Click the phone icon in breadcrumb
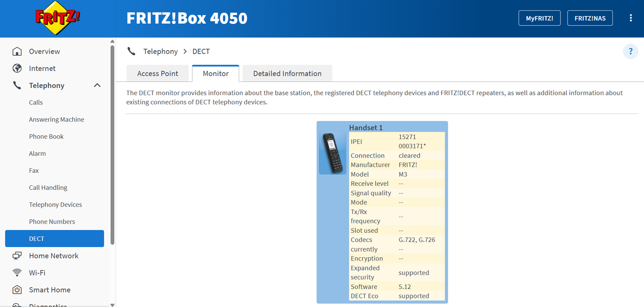 tap(131, 52)
